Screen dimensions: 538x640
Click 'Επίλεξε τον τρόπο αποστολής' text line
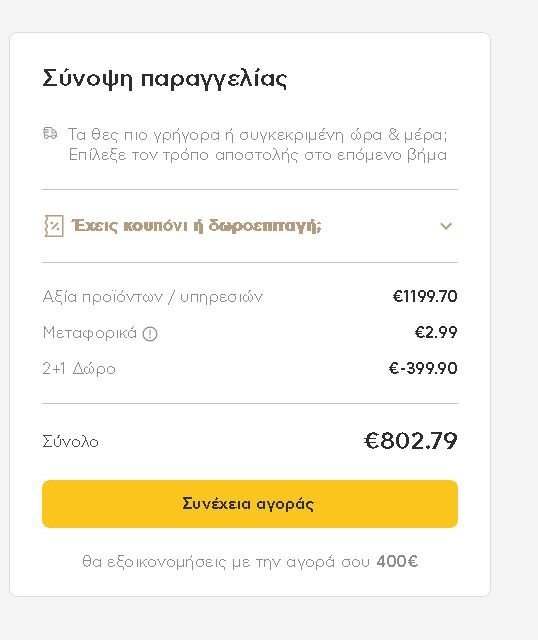point(258,155)
